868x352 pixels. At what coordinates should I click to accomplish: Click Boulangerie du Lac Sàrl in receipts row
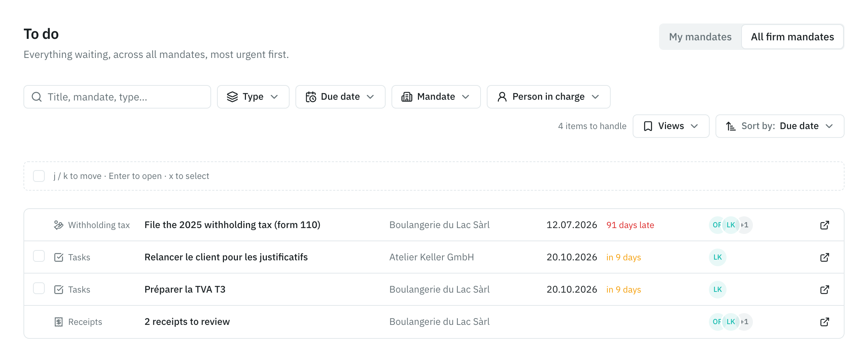pos(439,322)
